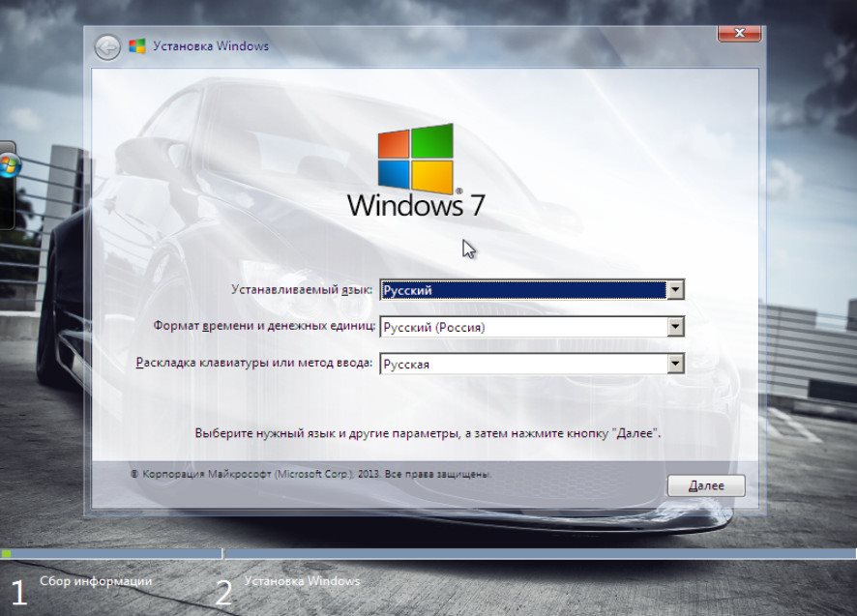Screen dimensions: 857x616
Task: Click the back arrow button in the title bar
Action: [107, 47]
